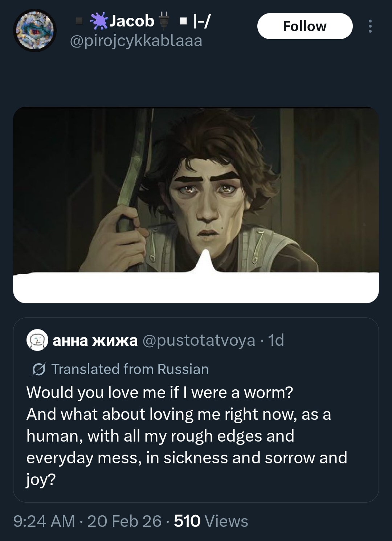
Task: Click the анна жижа display name
Action: [x=95, y=340]
